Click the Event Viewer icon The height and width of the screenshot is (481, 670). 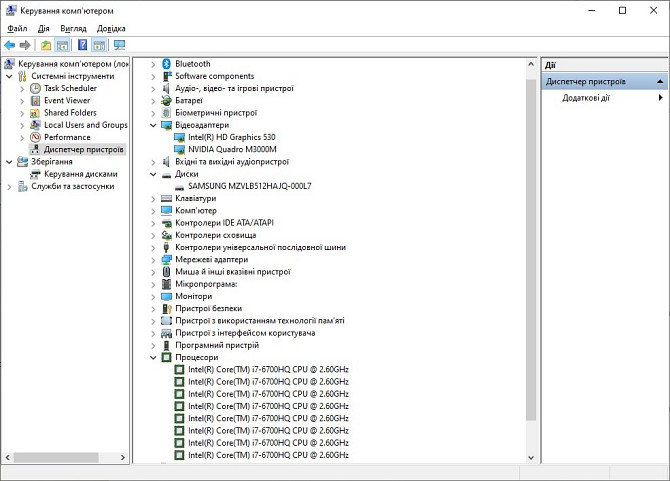point(35,101)
